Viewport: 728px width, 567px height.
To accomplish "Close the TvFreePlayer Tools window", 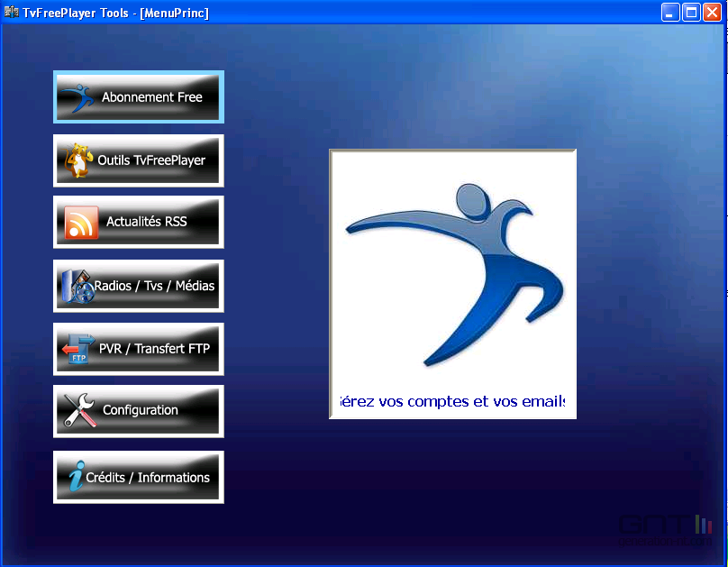I will (x=712, y=13).
